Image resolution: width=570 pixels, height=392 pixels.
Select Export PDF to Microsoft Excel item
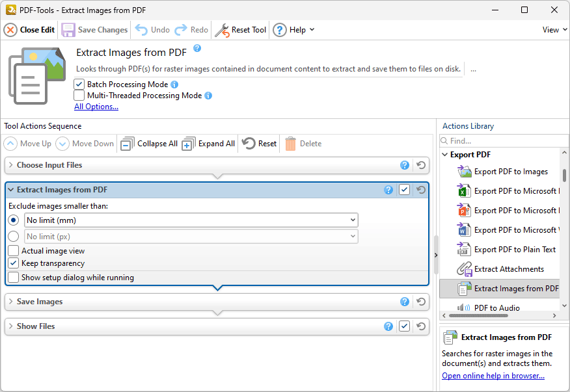pos(508,191)
